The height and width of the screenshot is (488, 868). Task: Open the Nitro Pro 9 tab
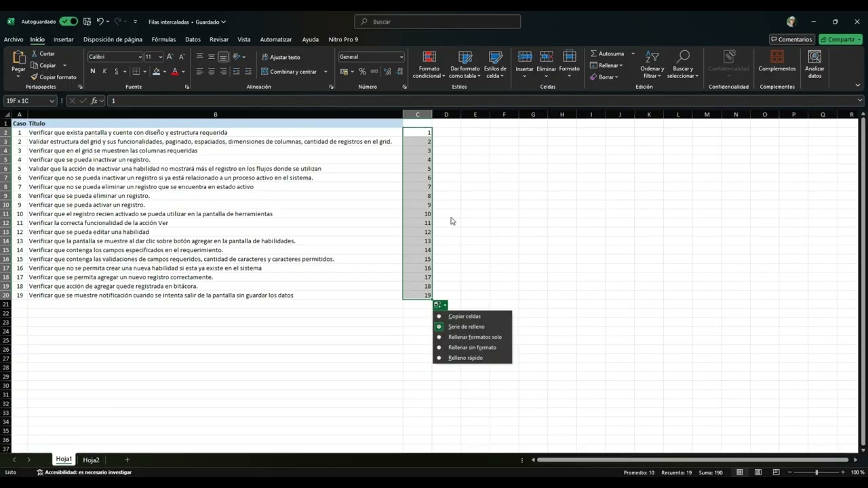343,39
